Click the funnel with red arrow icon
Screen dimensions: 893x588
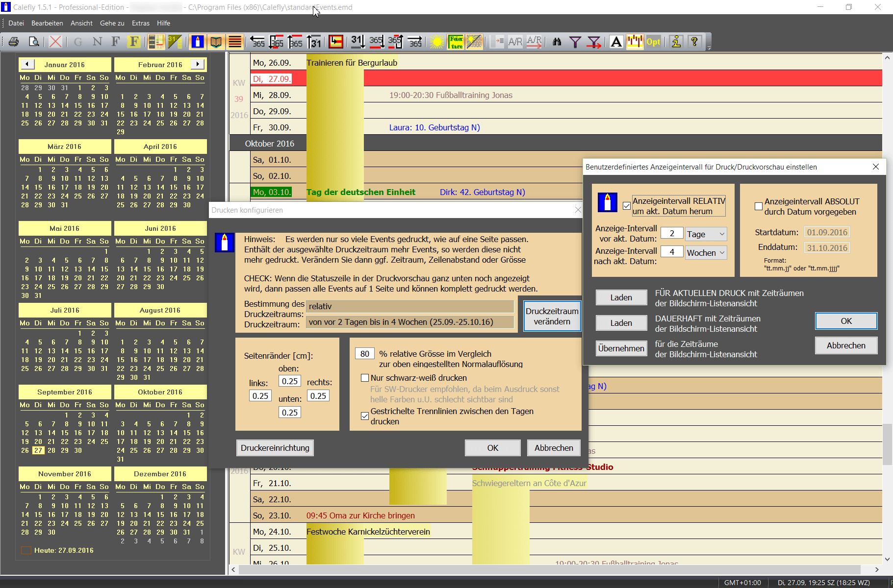coord(594,42)
